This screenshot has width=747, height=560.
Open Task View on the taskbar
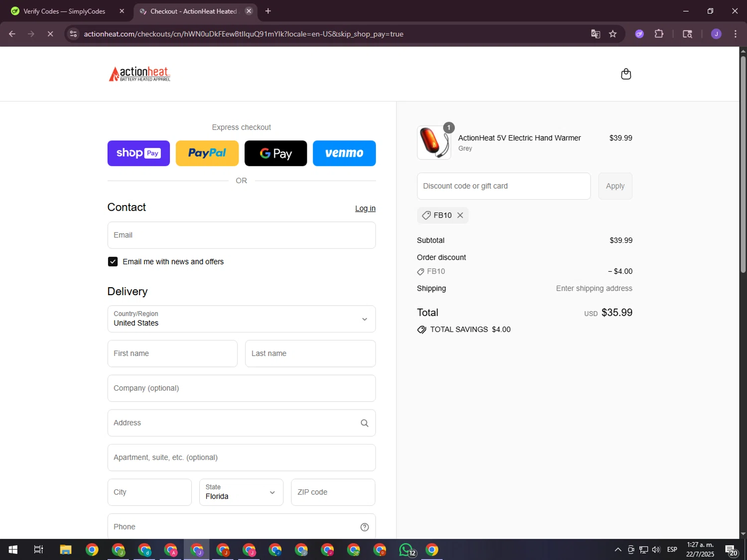[x=38, y=550]
